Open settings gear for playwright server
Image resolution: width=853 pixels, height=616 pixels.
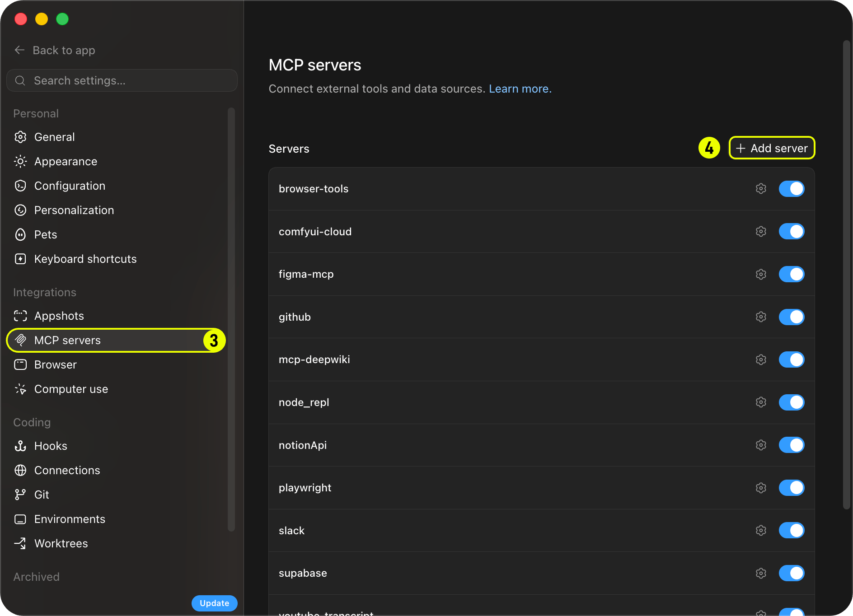pos(761,488)
